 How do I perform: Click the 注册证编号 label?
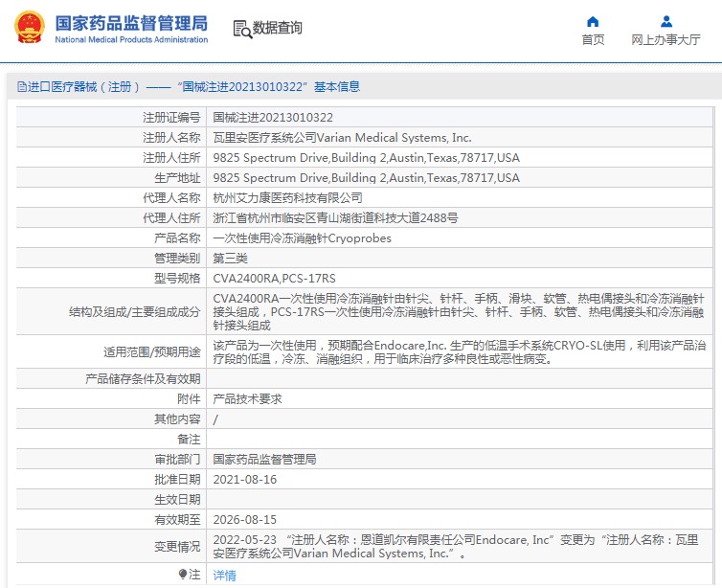[171, 118]
